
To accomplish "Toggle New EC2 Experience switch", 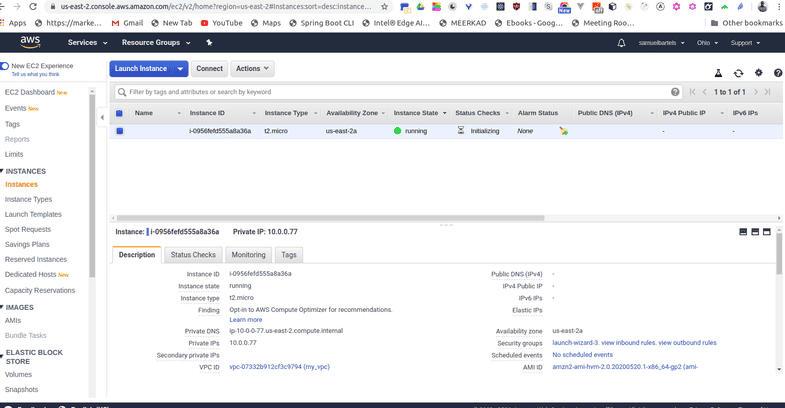I will (x=5, y=66).
